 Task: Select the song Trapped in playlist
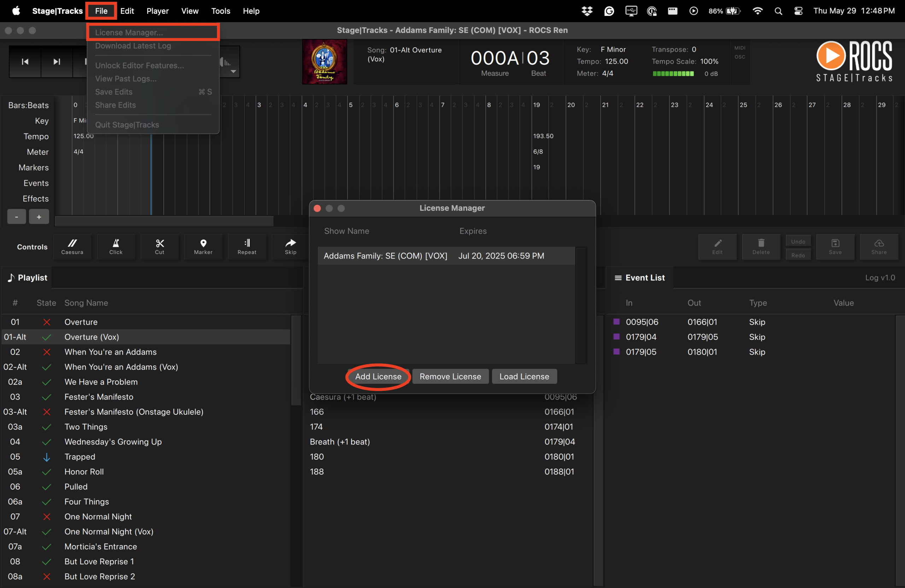click(x=146, y=457)
